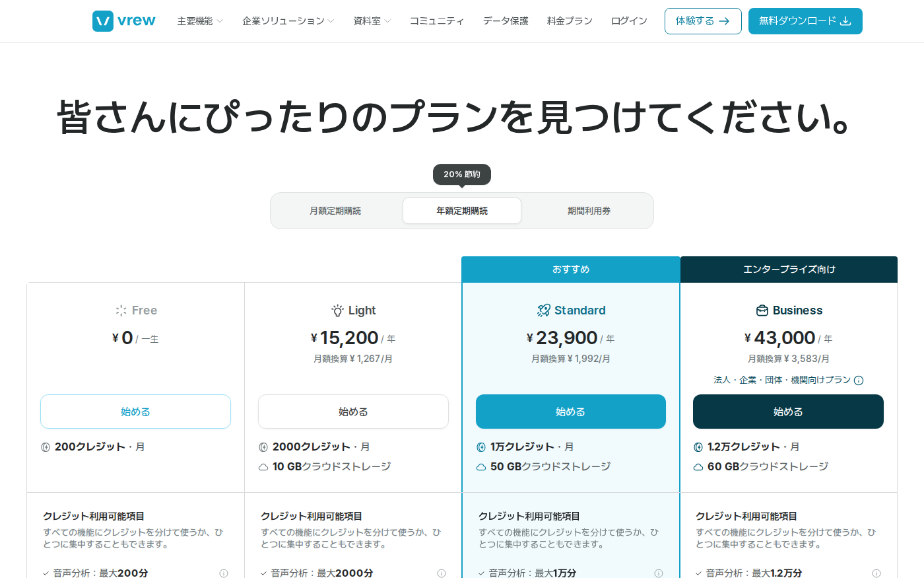Click 始める under the Business plan
Image resolution: width=924 pixels, height=578 pixels.
click(788, 412)
